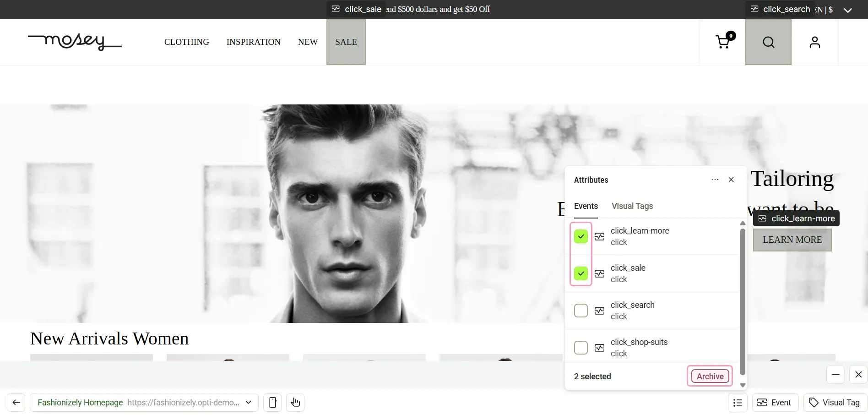
Task: Uncheck the click_learn-more event checkbox
Action: (581, 236)
